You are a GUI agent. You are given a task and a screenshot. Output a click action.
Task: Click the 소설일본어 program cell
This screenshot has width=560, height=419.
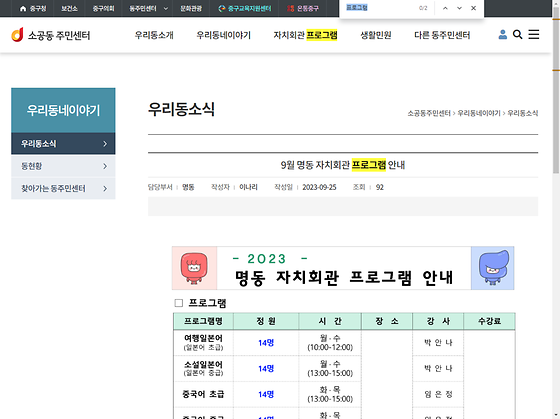point(203,368)
